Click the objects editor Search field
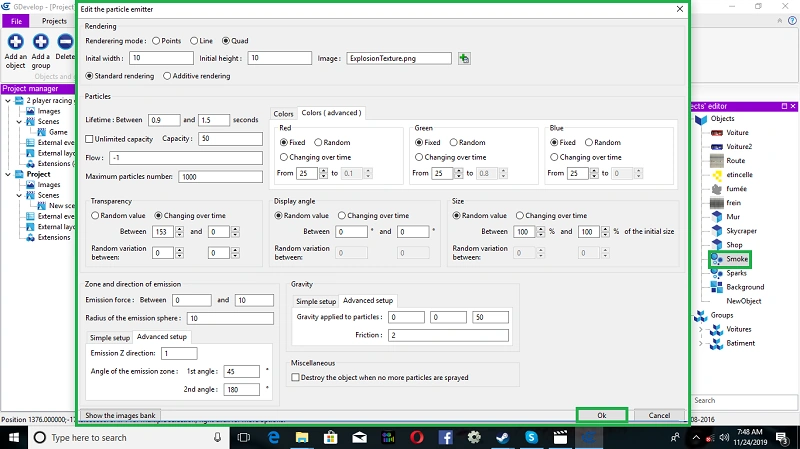 (x=744, y=401)
